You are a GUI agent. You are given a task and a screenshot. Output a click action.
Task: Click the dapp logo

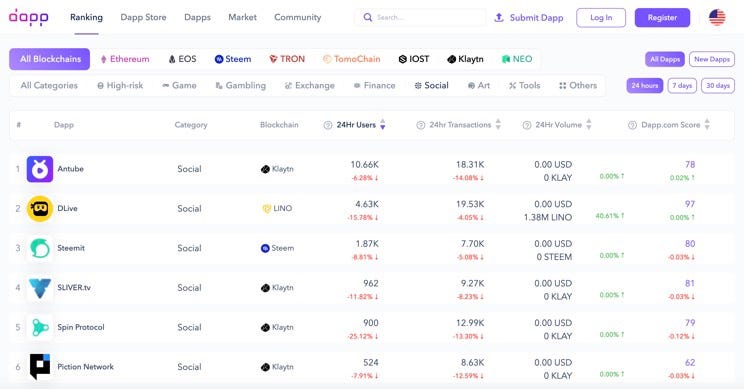(x=28, y=17)
